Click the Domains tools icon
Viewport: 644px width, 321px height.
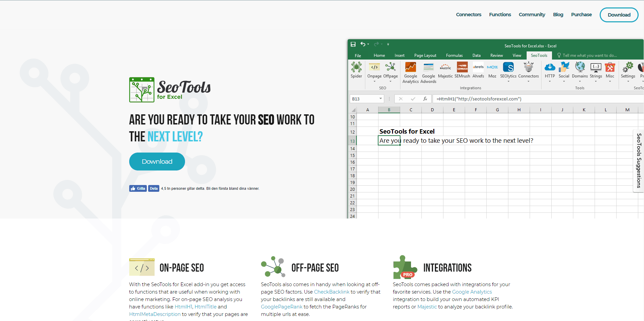[x=580, y=67]
